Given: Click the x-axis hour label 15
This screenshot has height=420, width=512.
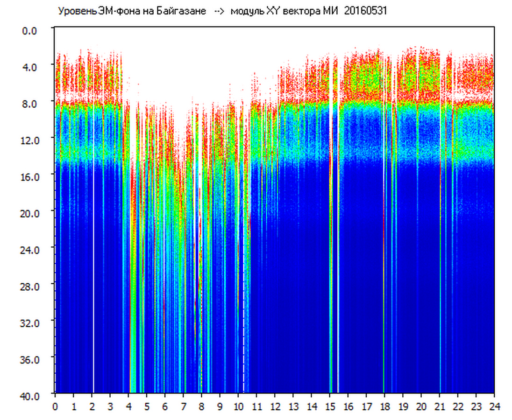Looking at the screenshot, I should click(330, 406).
